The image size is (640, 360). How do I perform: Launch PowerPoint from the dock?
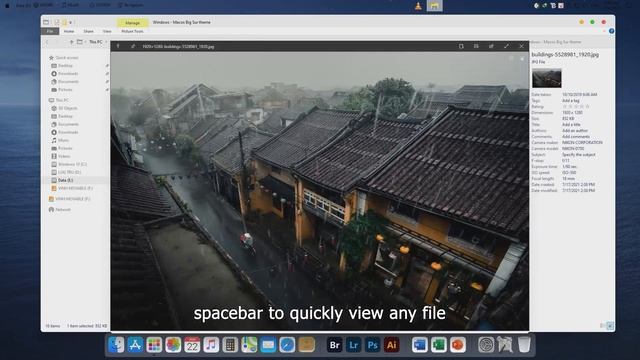(458, 345)
